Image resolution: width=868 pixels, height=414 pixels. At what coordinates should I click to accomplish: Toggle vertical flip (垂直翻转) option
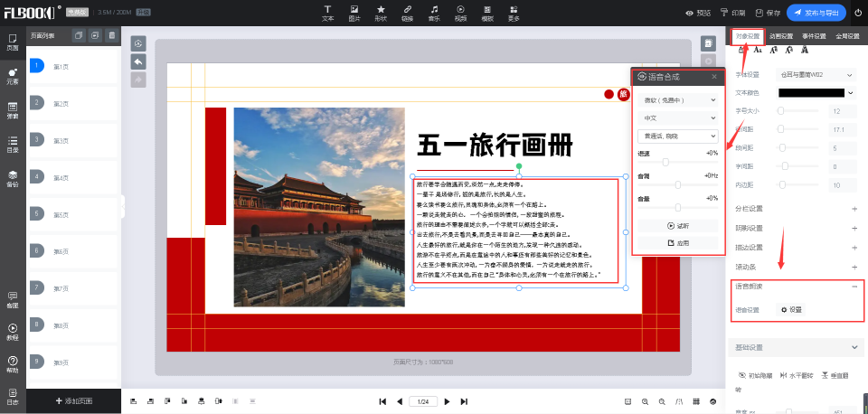coord(835,375)
